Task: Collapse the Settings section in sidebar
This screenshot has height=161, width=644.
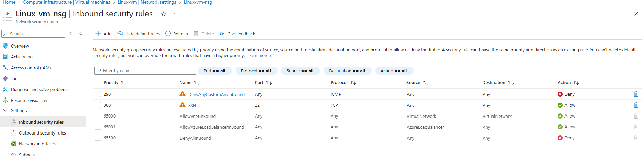Action: click(x=5, y=110)
